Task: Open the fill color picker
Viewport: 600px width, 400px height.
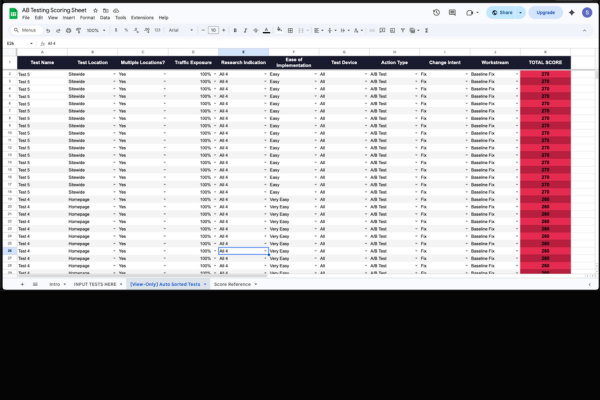Action: pos(279,30)
